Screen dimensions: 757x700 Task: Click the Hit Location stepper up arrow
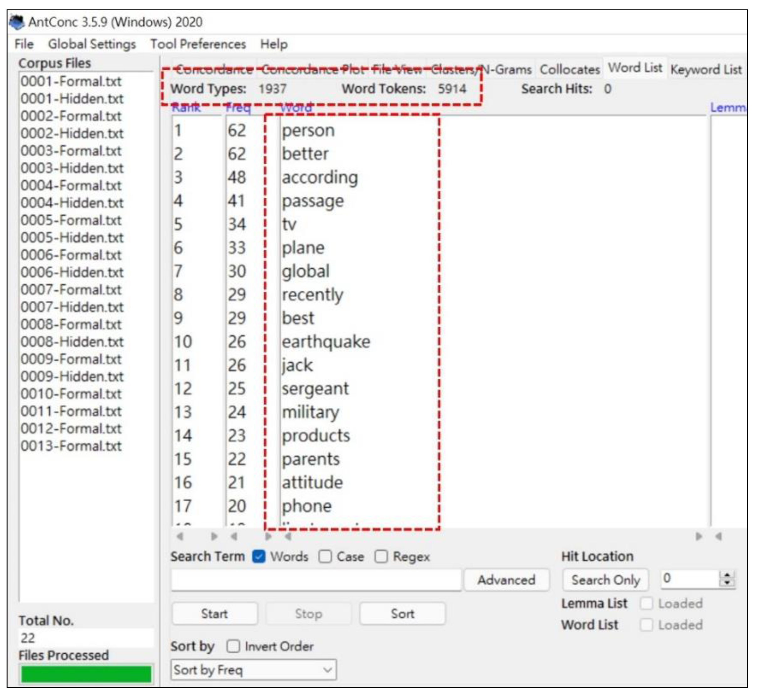[727, 576]
